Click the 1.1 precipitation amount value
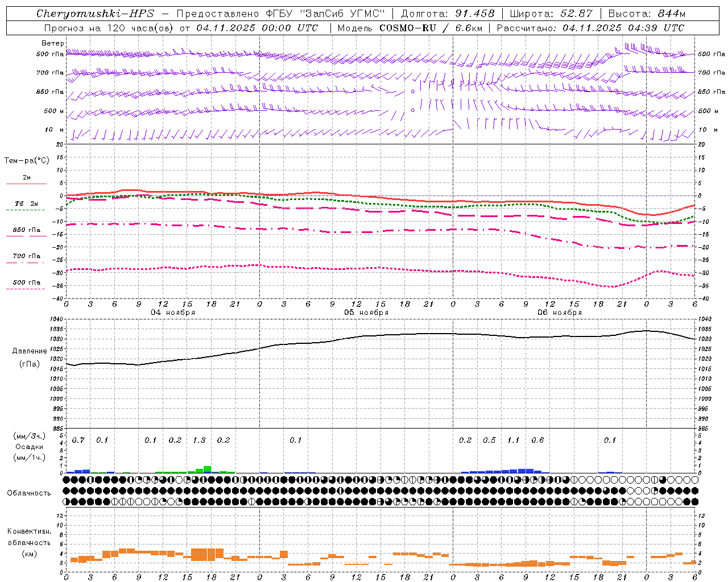728x582 pixels. pyautogui.click(x=513, y=440)
